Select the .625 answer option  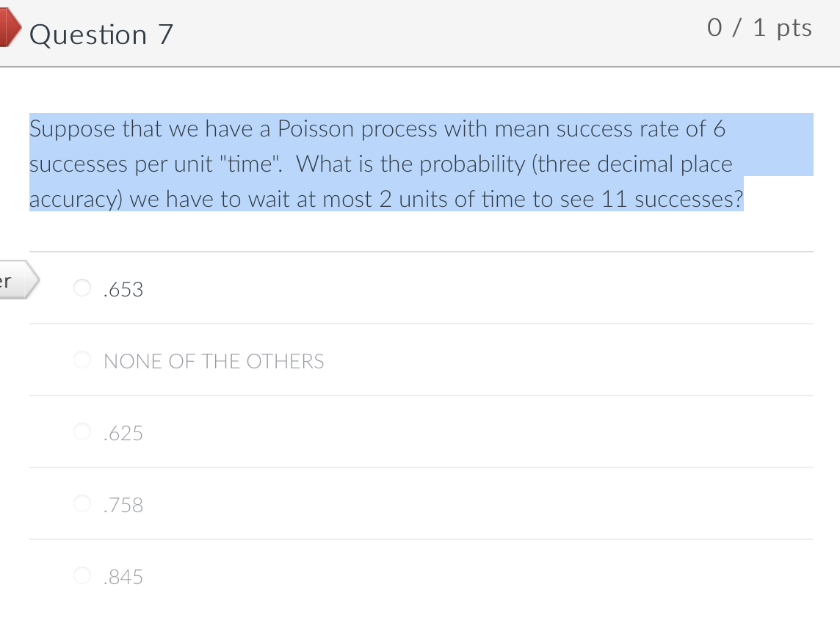pos(123,433)
